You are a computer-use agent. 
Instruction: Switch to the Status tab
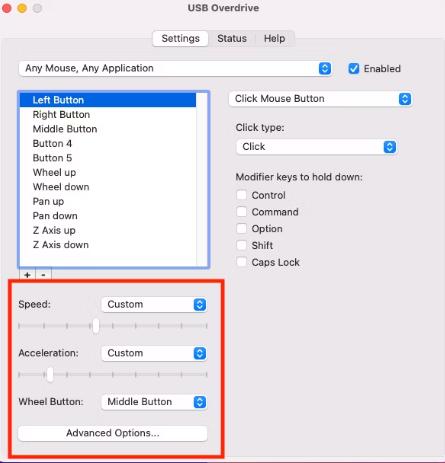point(232,38)
